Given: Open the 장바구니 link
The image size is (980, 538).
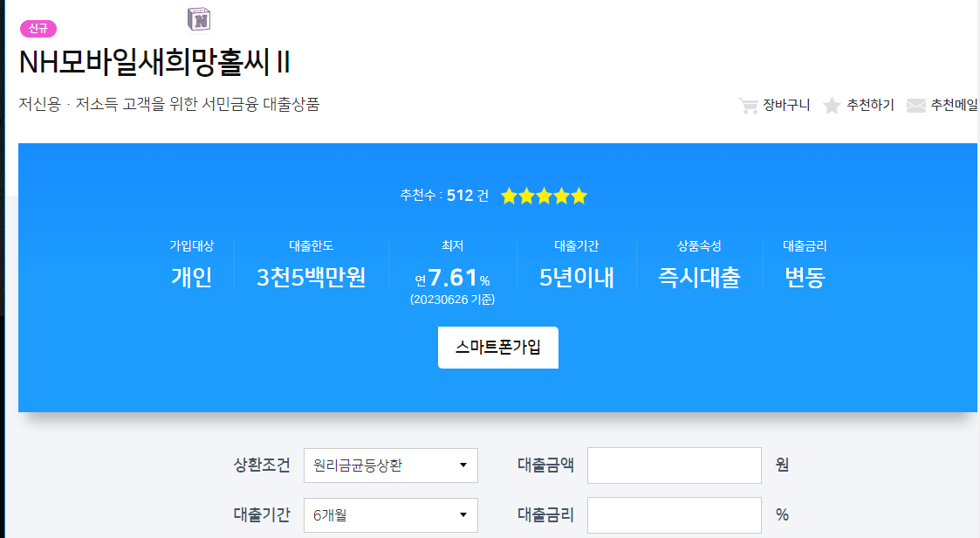Looking at the screenshot, I should 786,105.
